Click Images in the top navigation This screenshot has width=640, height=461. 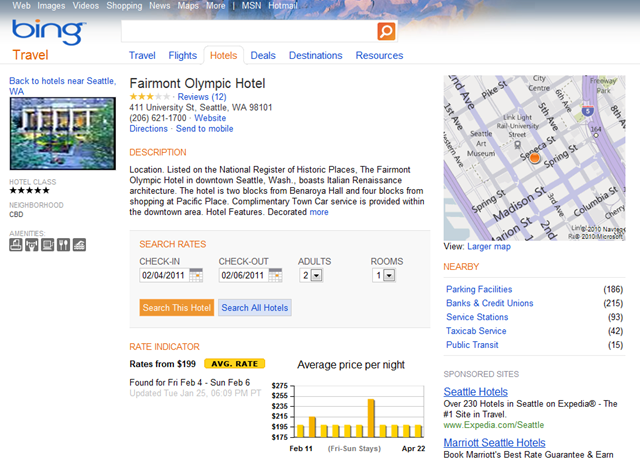[x=51, y=6]
